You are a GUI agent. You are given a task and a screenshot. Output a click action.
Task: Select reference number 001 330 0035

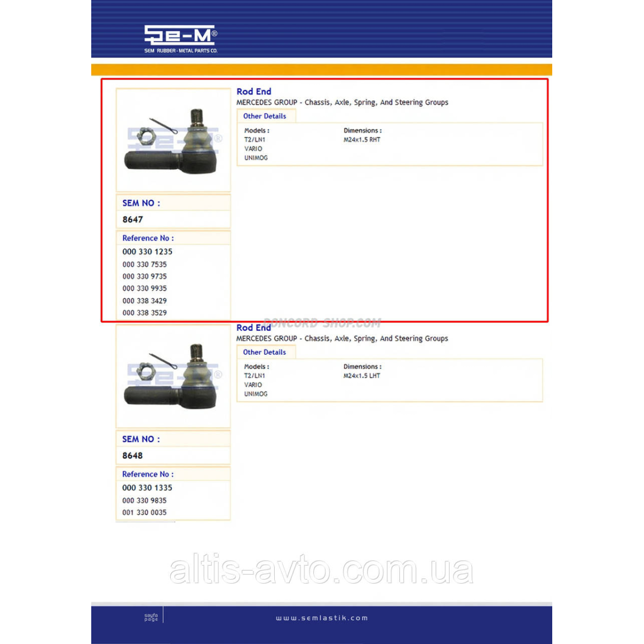pos(144,513)
